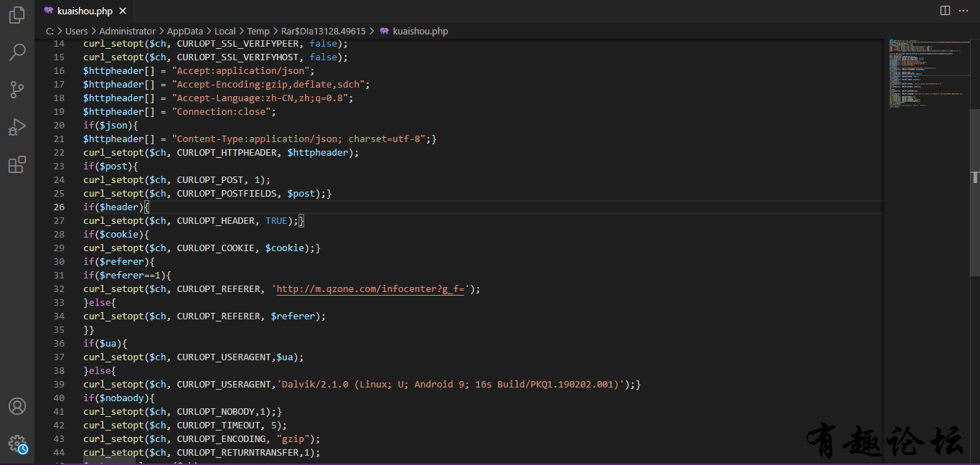Click line number 14 in gutter

click(60, 44)
